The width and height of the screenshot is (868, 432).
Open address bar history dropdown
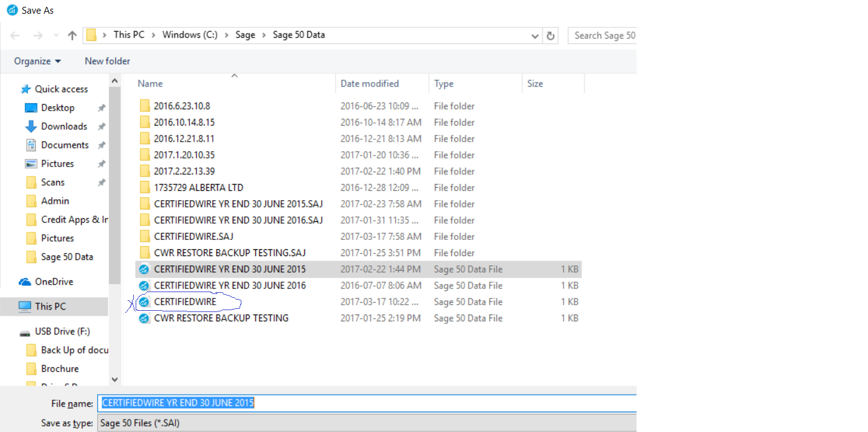point(535,36)
